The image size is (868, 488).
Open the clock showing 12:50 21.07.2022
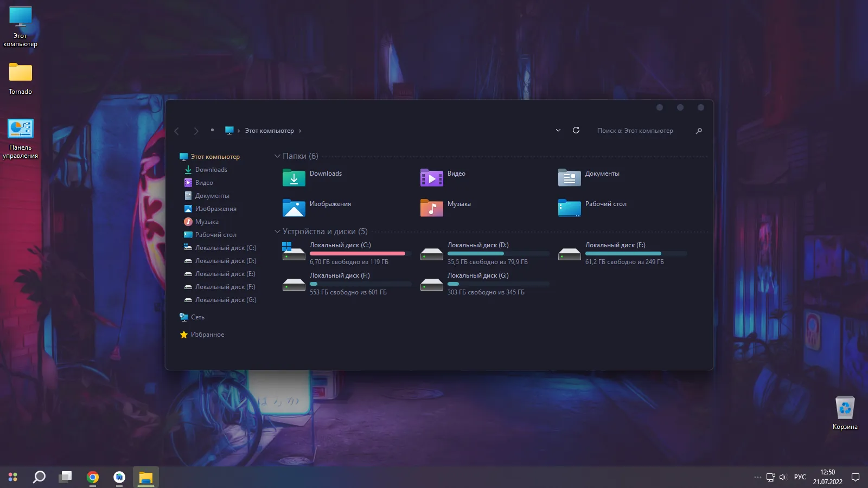pyautogui.click(x=827, y=477)
